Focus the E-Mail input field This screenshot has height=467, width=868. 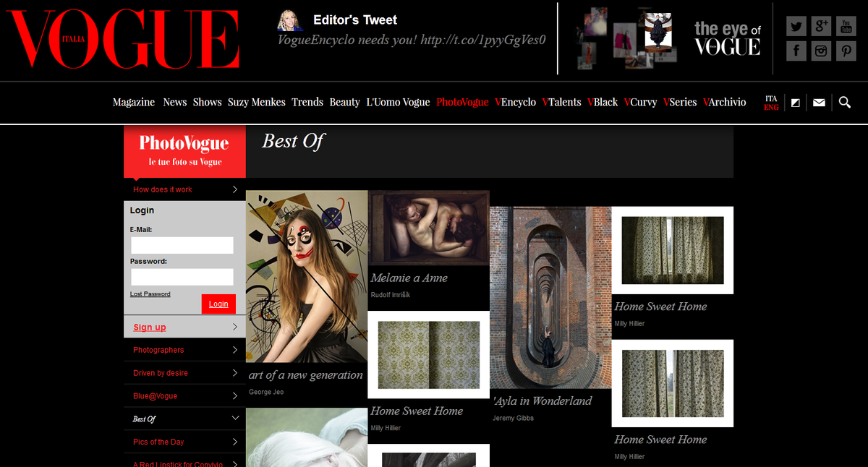pyautogui.click(x=182, y=245)
